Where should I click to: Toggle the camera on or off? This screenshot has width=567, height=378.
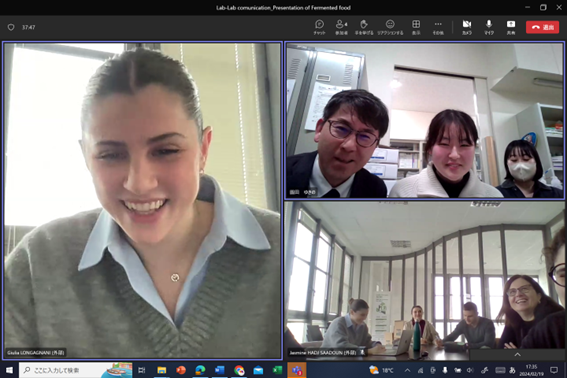[x=467, y=27]
